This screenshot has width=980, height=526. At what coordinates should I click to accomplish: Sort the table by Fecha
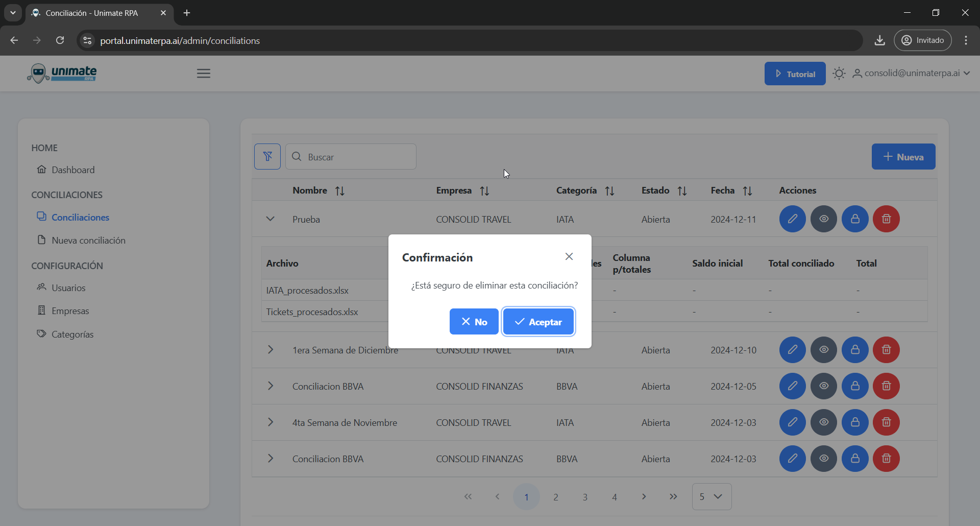pyautogui.click(x=732, y=190)
